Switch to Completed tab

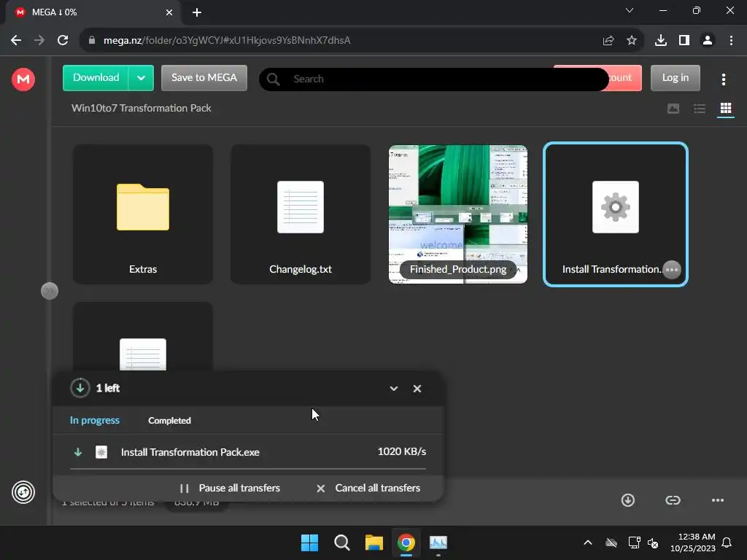click(169, 421)
